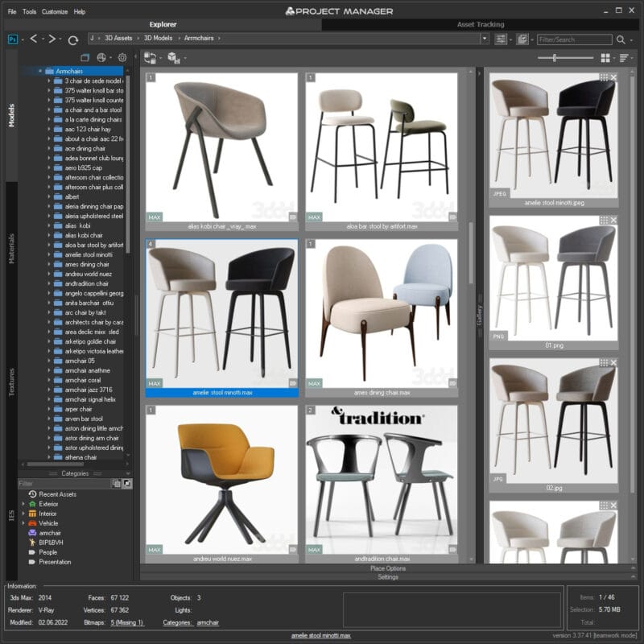Open the Tools menu
This screenshot has width=644, height=644.
(29, 11)
